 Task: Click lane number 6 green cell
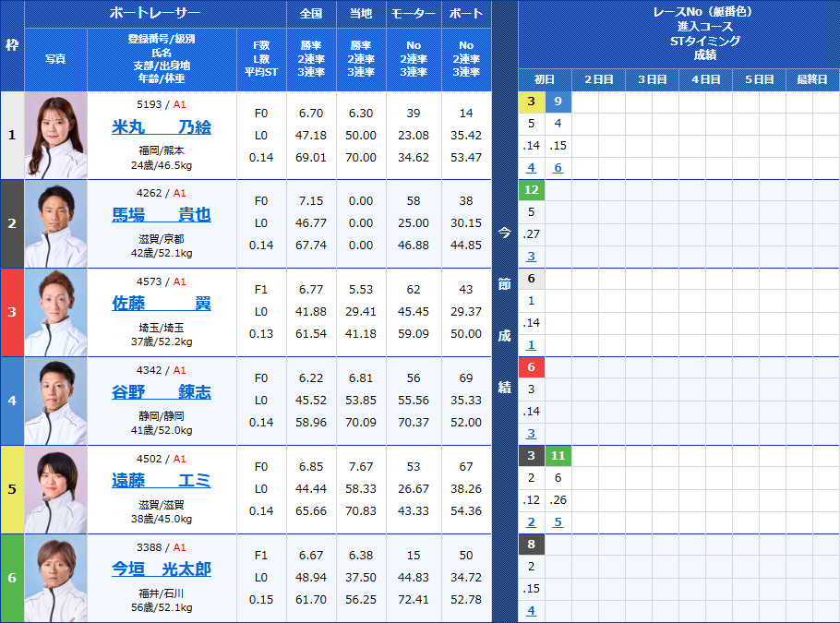pyautogui.click(x=12, y=578)
